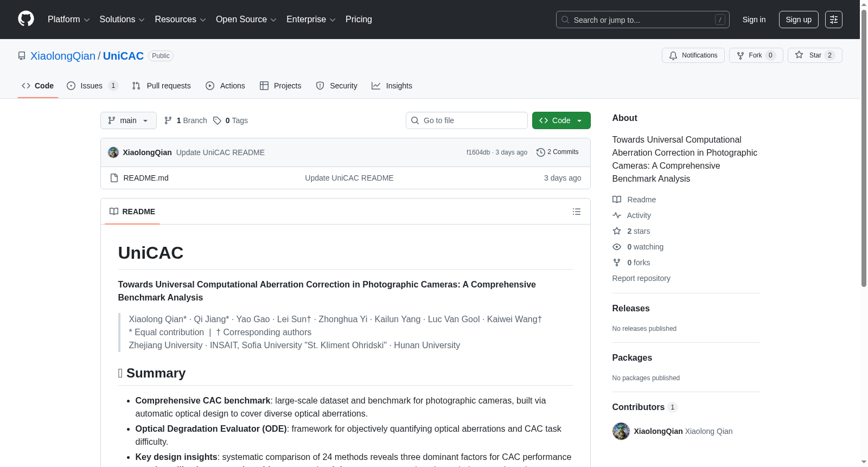Open the Pricing page
Screen dimensions: 868x467
pos(359,20)
